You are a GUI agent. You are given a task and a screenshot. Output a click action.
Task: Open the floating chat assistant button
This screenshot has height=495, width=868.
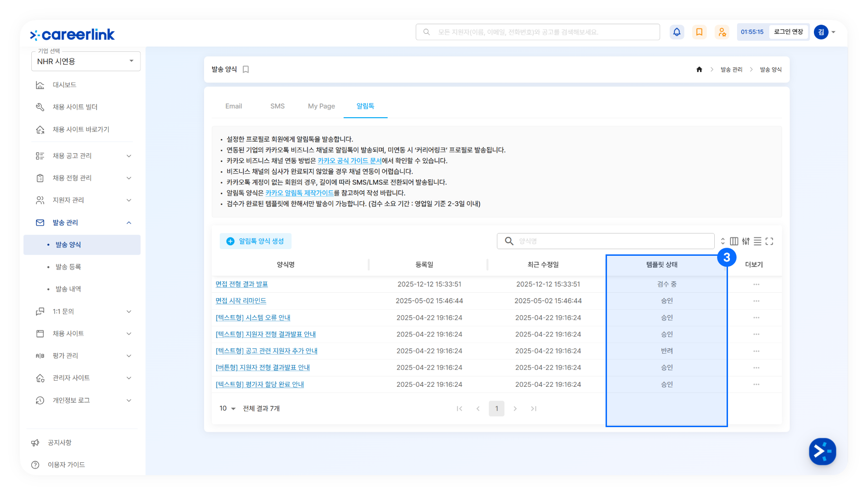tap(822, 451)
